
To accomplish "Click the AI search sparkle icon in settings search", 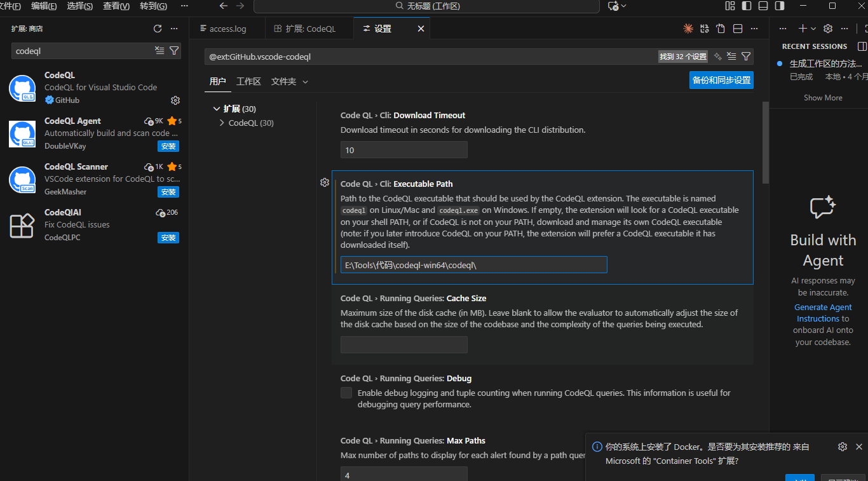I will pos(718,57).
